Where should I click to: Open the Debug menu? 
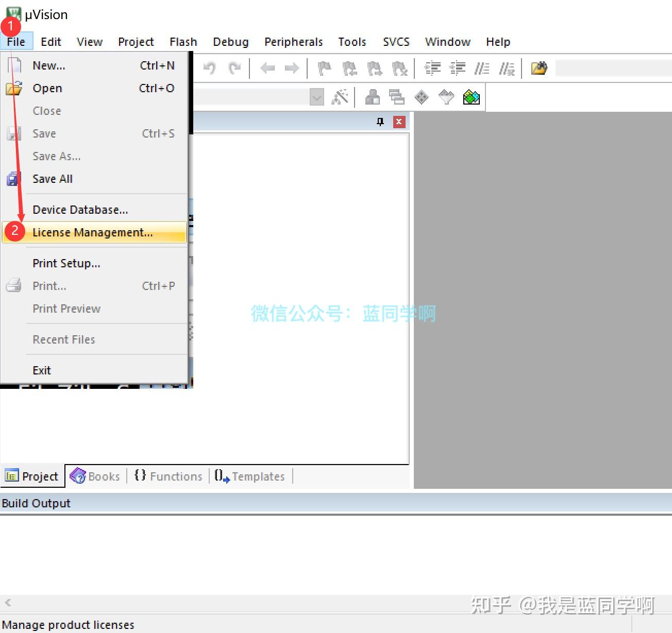(x=231, y=42)
